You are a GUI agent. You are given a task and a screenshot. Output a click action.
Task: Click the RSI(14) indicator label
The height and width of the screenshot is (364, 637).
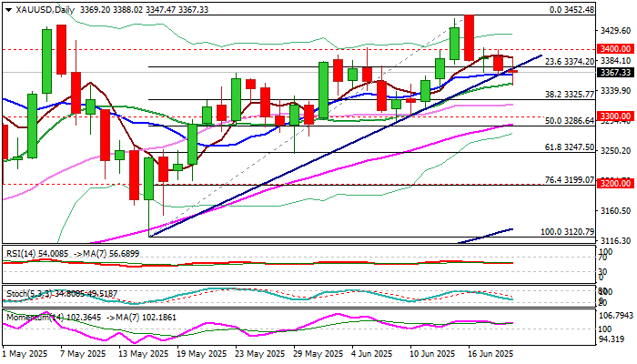(22, 254)
